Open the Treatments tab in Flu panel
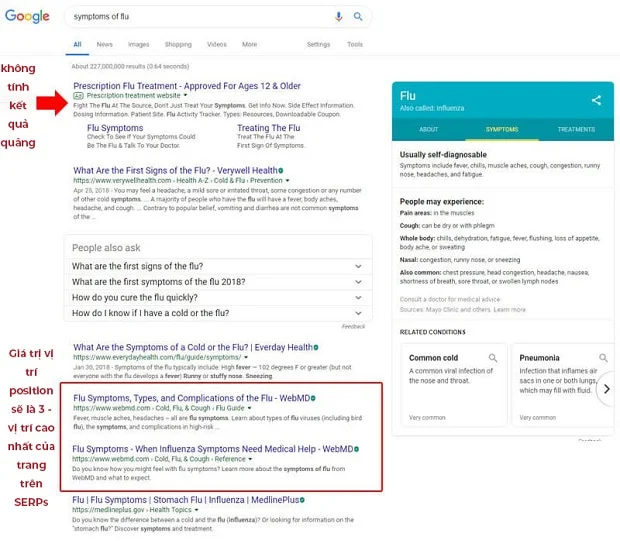Viewport: 620px width, 547px height. pos(576,129)
